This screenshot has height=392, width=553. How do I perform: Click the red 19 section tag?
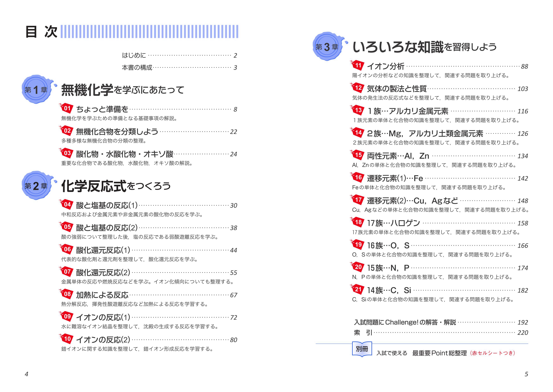[357, 244]
